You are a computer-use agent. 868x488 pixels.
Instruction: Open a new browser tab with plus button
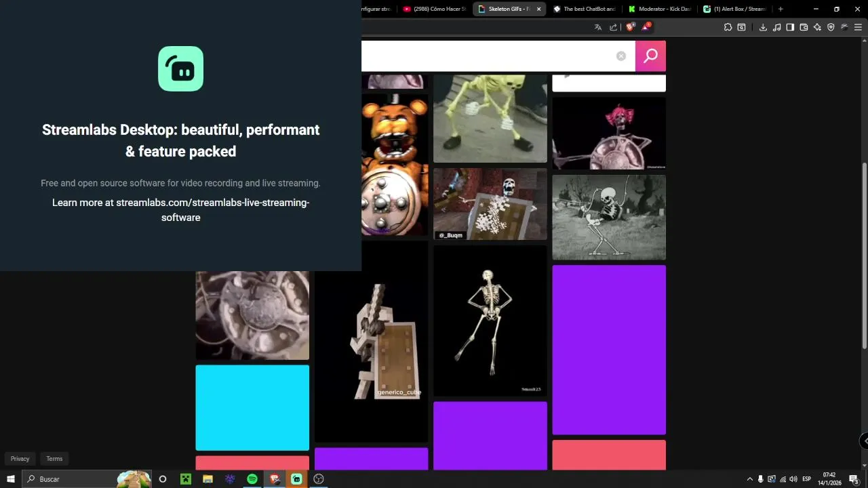(x=781, y=9)
